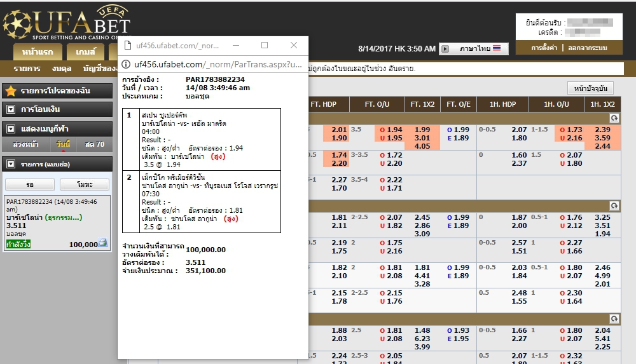Click the scrolling announcement message bar
This screenshot has width=636, height=364.
(x=466, y=69)
